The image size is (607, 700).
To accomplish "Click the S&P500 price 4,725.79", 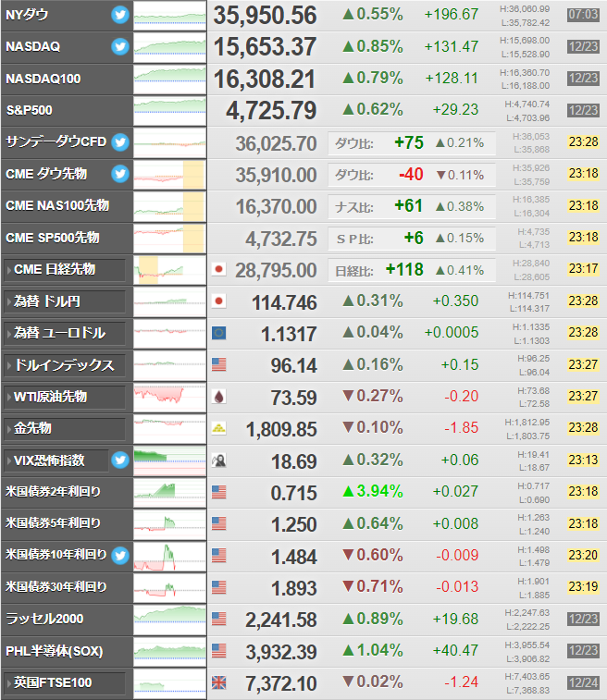I will click(271, 111).
